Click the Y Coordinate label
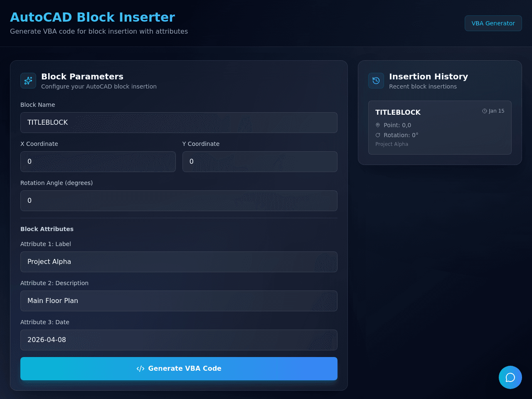Screen dimensions: 532x399 tap(201, 144)
